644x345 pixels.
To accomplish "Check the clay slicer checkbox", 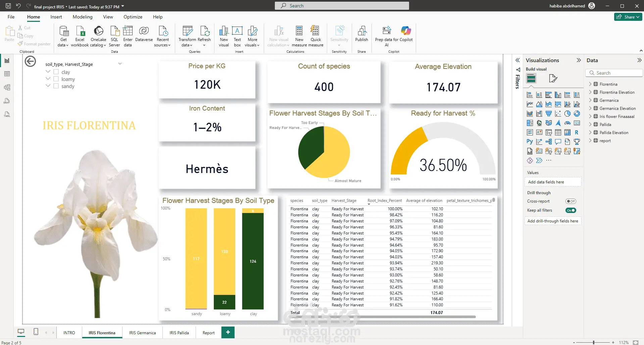I will tap(56, 72).
